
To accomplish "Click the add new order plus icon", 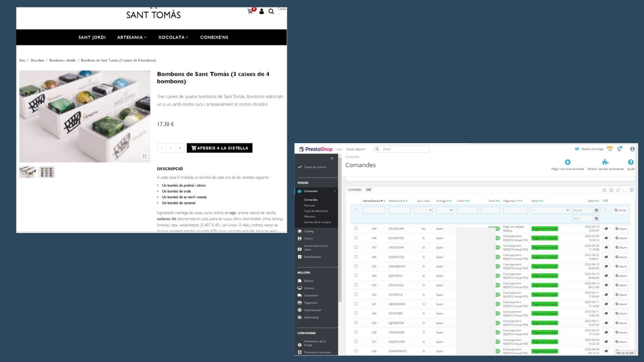I will [568, 162].
